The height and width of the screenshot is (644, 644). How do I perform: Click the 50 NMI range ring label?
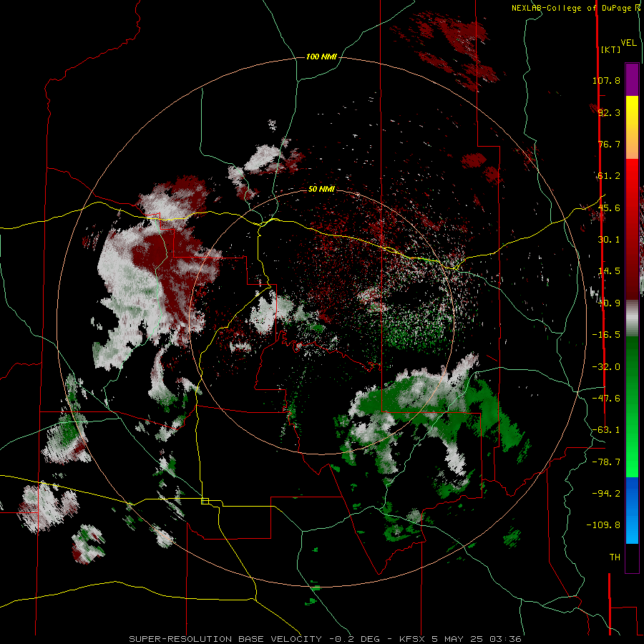click(x=321, y=189)
